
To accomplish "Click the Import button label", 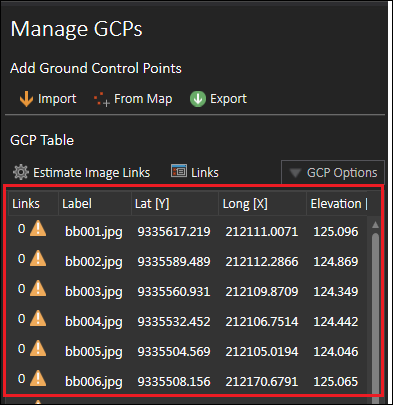I will (57, 99).
